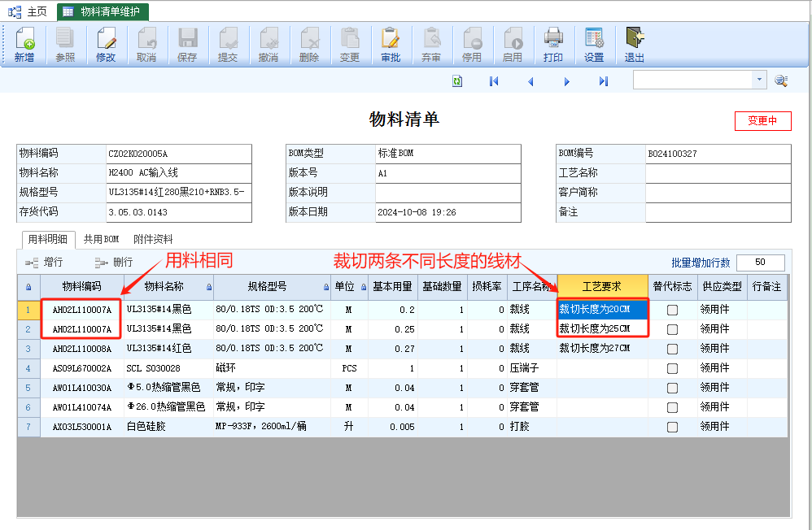This screenshot has width=812, height=530.
Task: Click the 裁切长度为27CM cell
Action: click(602, 349)
